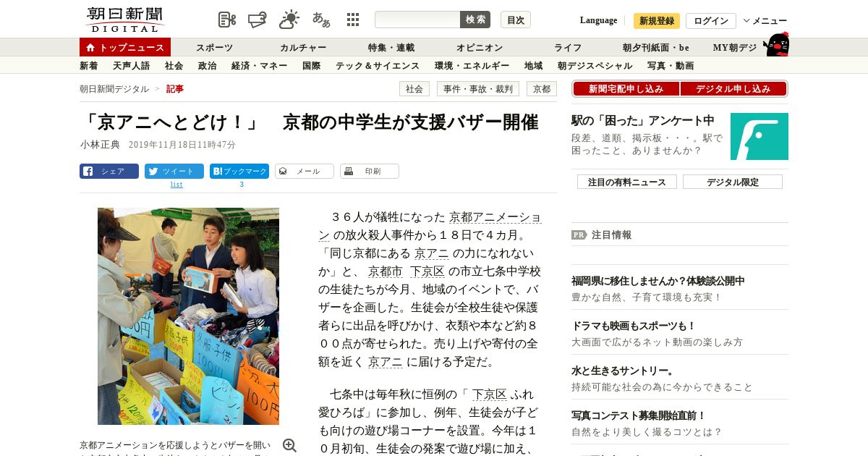The height and width of the screenshot is (456, 868).
Task: Select テック＆サイエンス in sub navigation
Action: point(378,66)
